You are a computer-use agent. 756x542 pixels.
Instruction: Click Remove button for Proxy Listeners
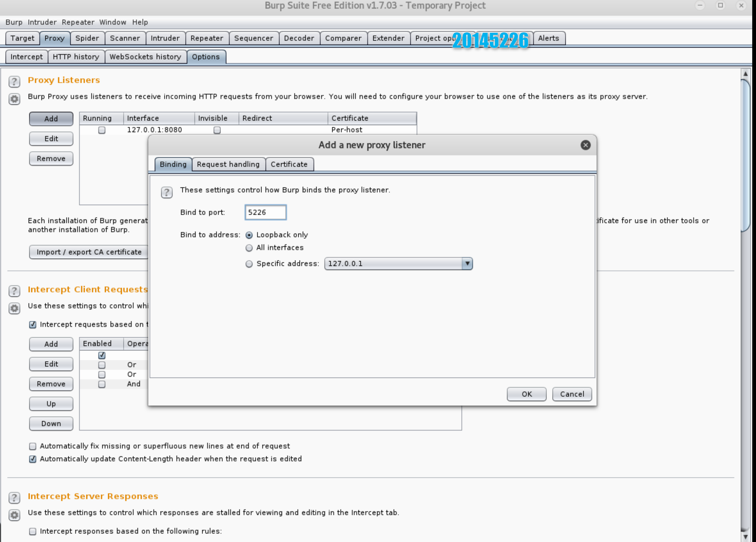[x=51, y=159]
